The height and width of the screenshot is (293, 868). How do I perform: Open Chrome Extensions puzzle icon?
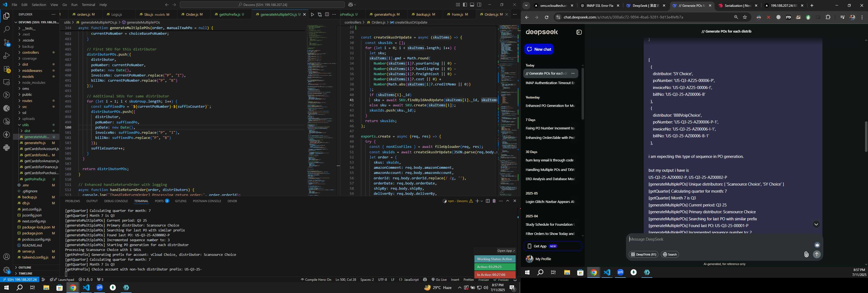(x=828, y=17)
